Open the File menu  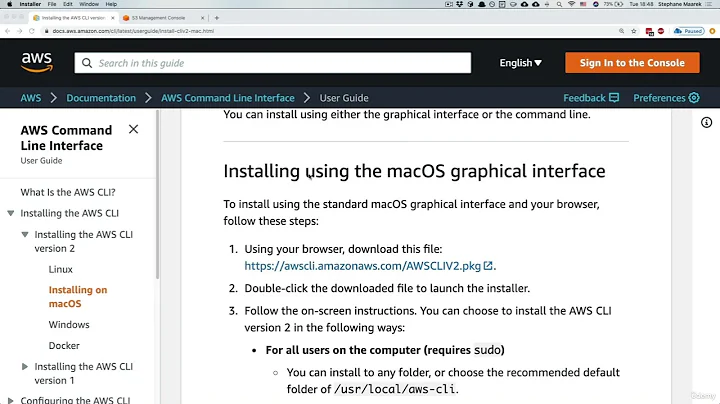52,4
